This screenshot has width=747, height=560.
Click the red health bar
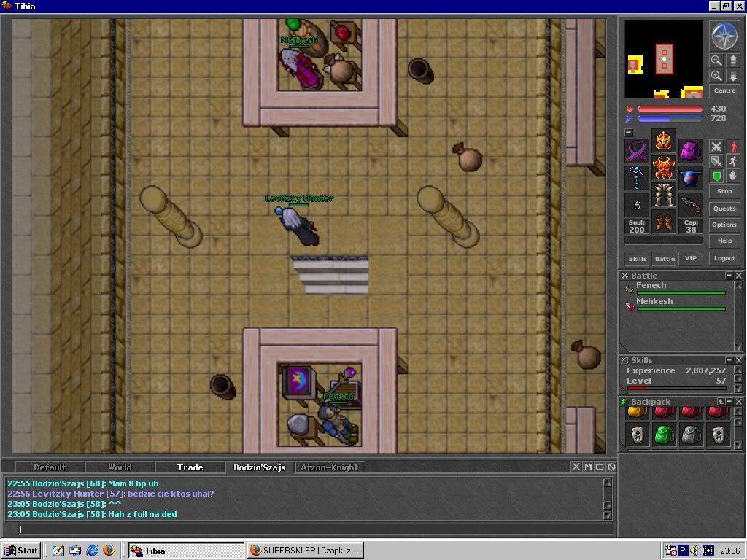[x=670, y=109]
